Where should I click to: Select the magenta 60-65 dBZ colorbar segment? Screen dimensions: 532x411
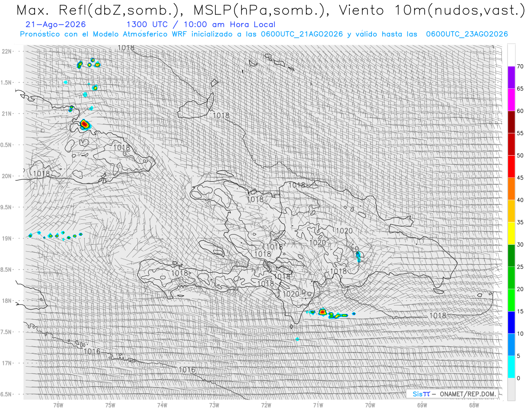pyautogui.click(x=511, y=99)
